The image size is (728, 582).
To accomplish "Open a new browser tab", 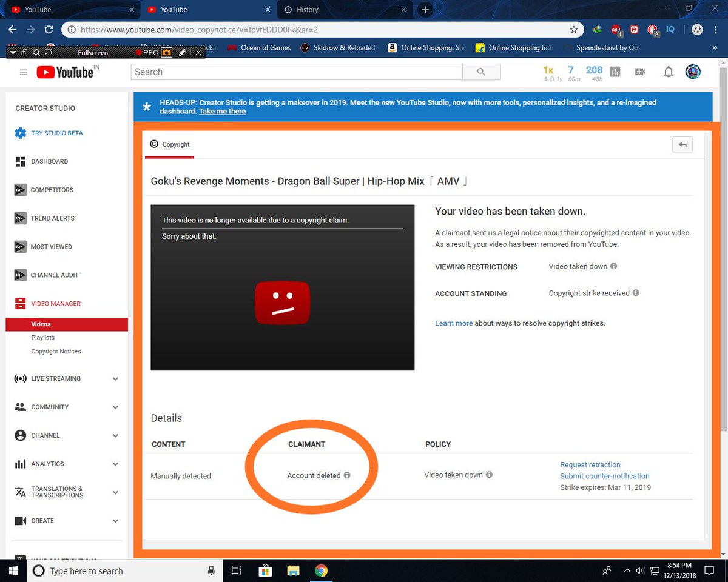I will pos(425,10).
